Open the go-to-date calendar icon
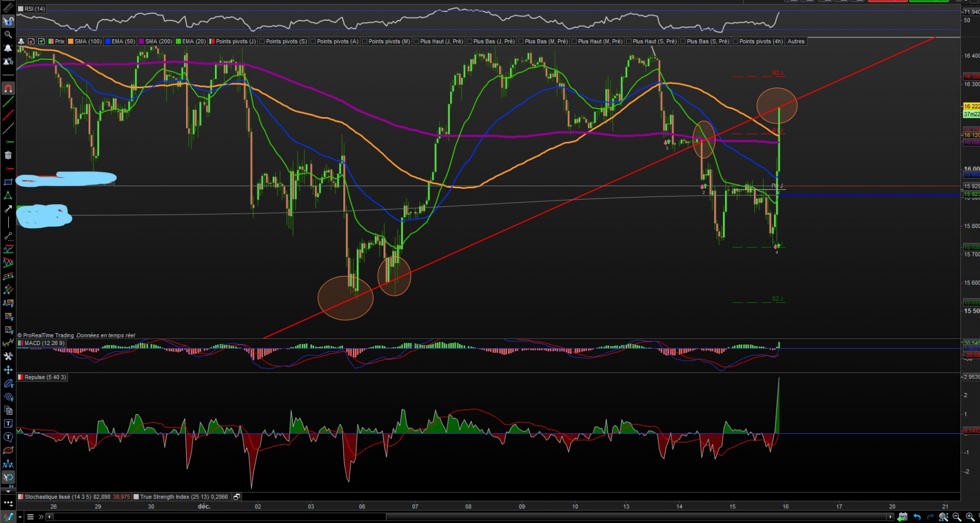 (x=902, y=516)
